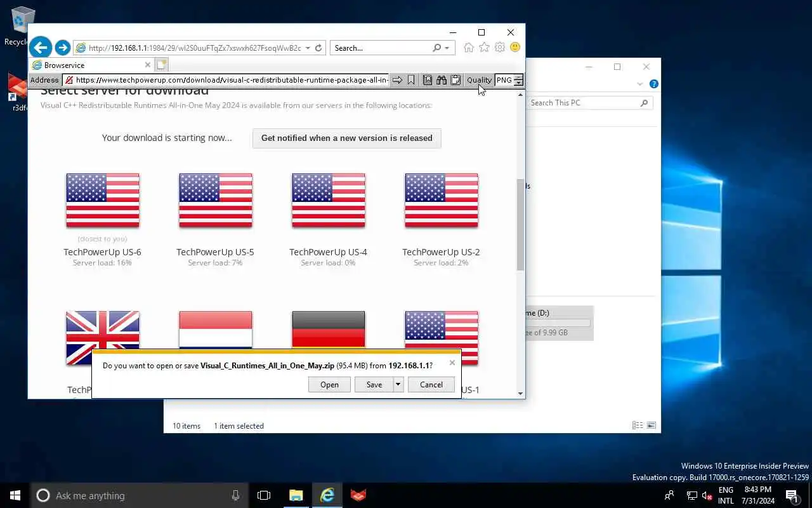Click the page scroll-down arrow
812x508 pixels.
tap(521, 394)
